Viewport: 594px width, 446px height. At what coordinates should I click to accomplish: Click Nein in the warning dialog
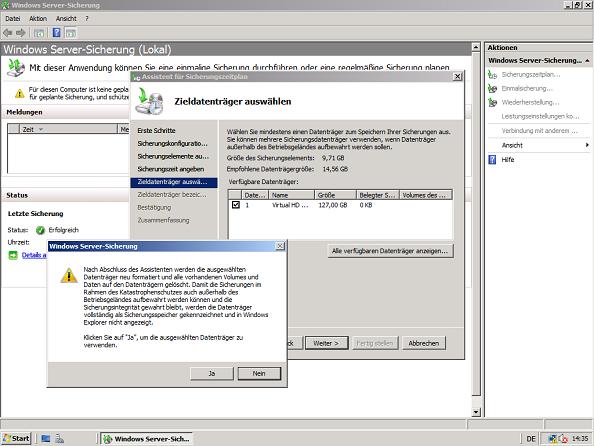(259, 374)
